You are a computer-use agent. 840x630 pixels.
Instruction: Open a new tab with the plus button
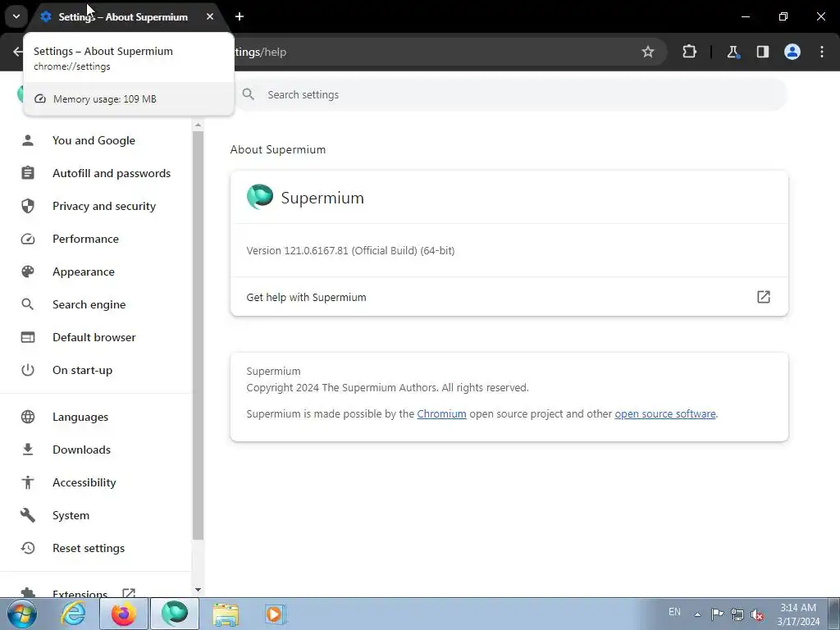(x=240, y=16)
